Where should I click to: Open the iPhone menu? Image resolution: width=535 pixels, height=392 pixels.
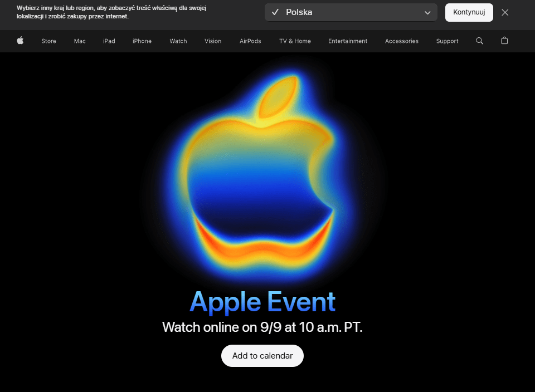pyautogui.click(x=142, y=41)
